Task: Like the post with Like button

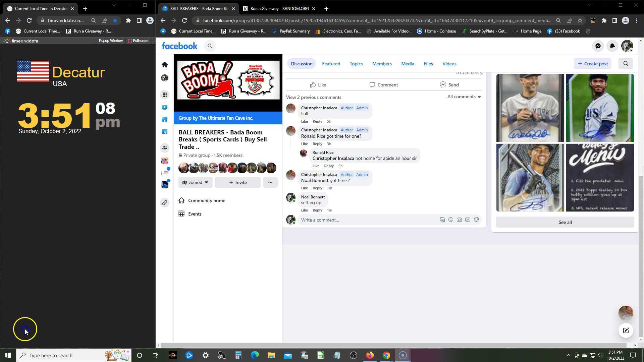Action: point(318,85)
